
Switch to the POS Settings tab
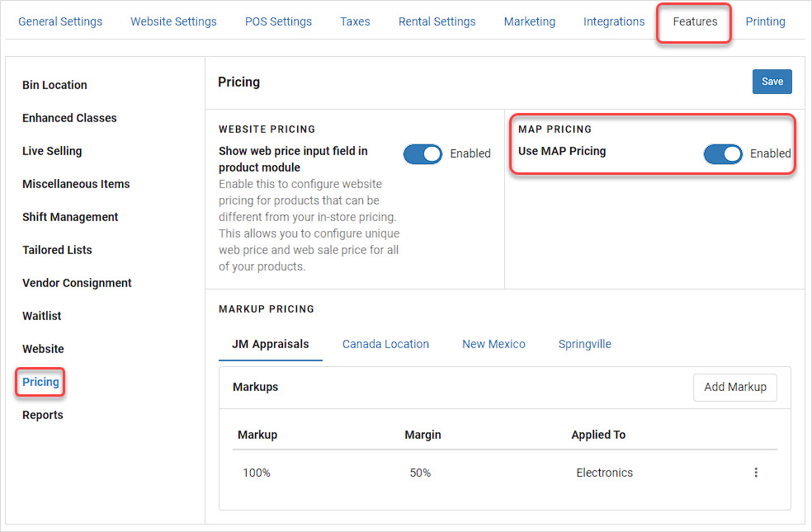coord(278,21)
